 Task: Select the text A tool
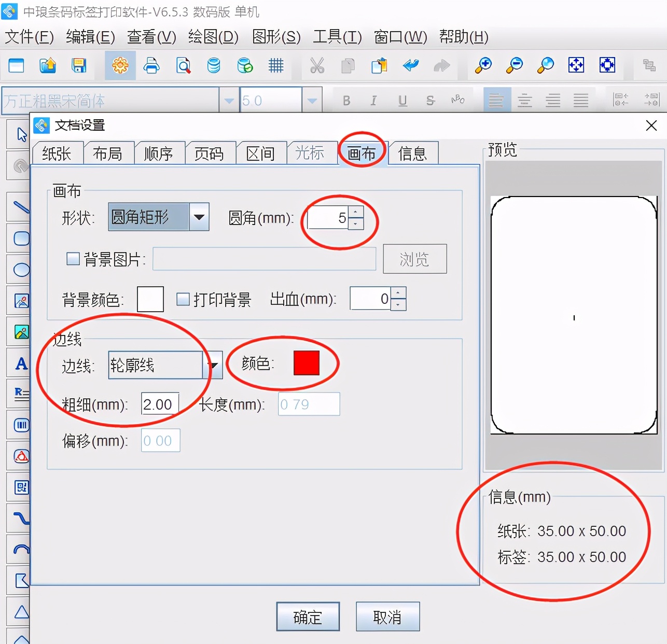point(21,363)
